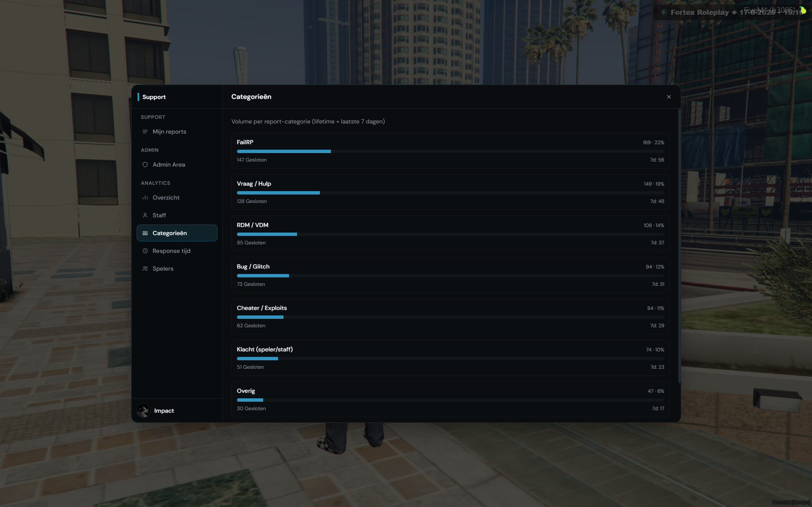Select the RDM / VDM category title

click(x=253, y=225)
